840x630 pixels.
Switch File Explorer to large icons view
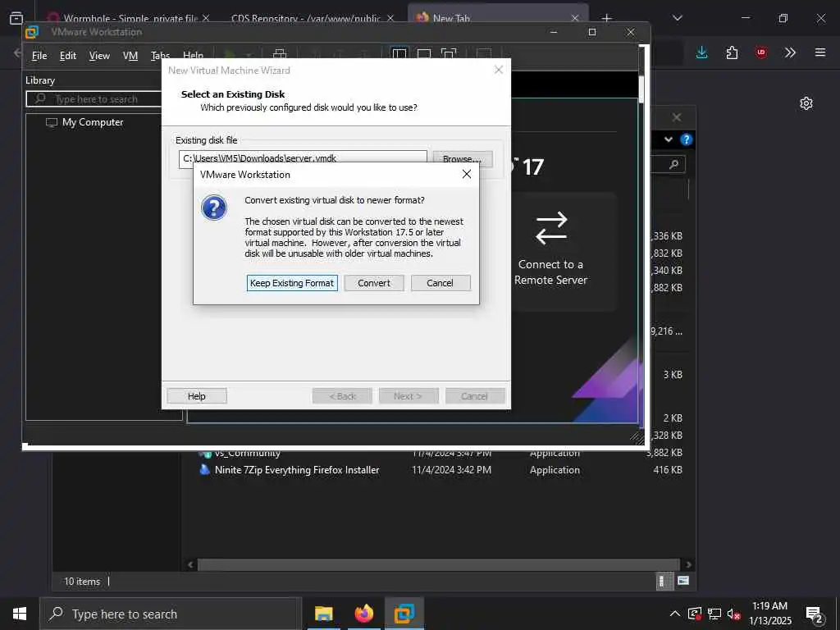click(x=683, y=581)
